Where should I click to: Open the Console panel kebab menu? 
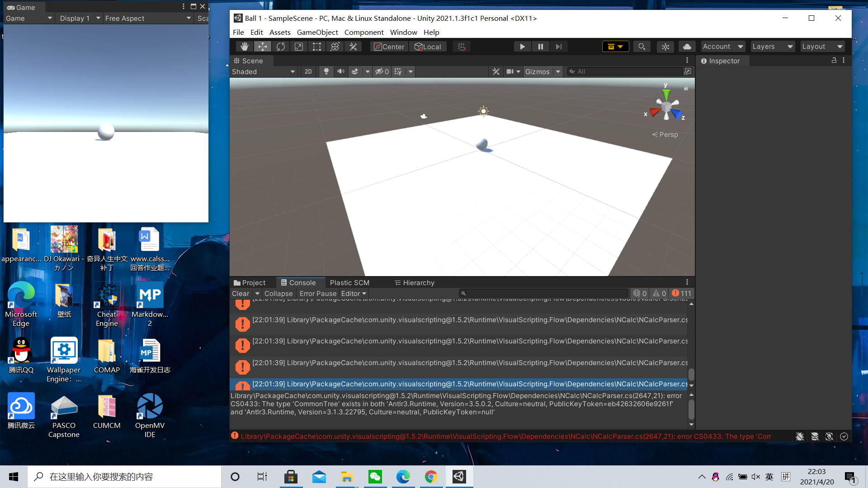687,282
